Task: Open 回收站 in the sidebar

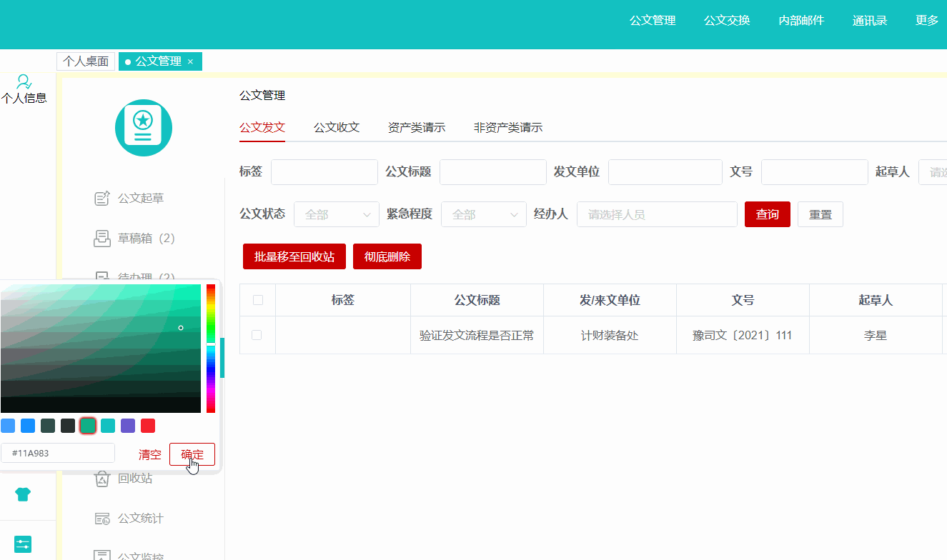Action: pos(135,478)
